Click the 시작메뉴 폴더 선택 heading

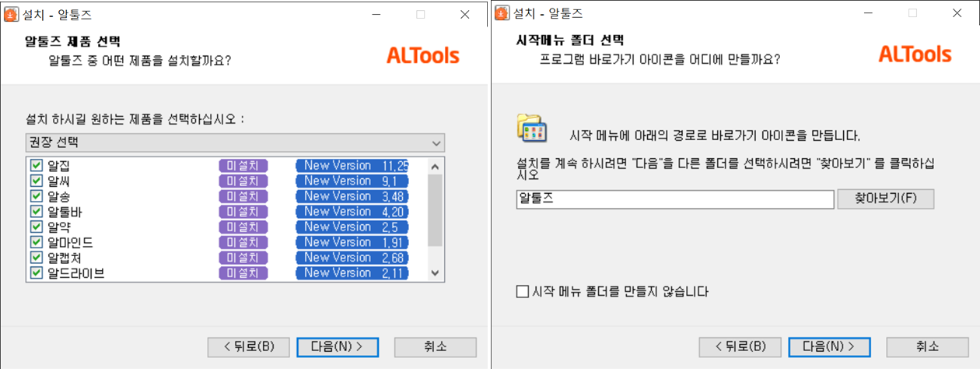570,41
